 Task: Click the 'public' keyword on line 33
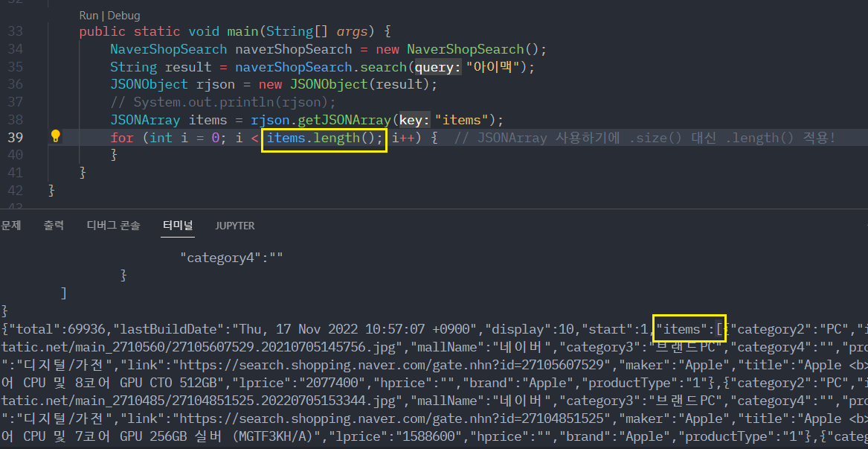tap(103, 31)
